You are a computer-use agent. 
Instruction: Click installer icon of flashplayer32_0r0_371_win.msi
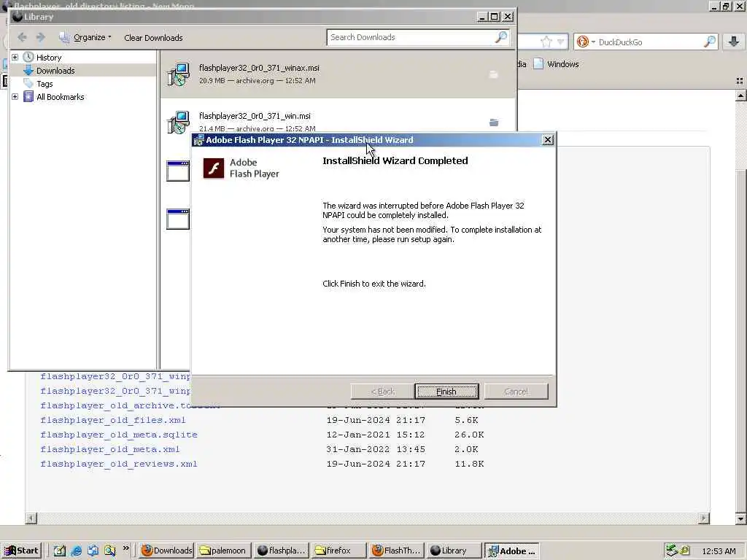pos(178,122)
